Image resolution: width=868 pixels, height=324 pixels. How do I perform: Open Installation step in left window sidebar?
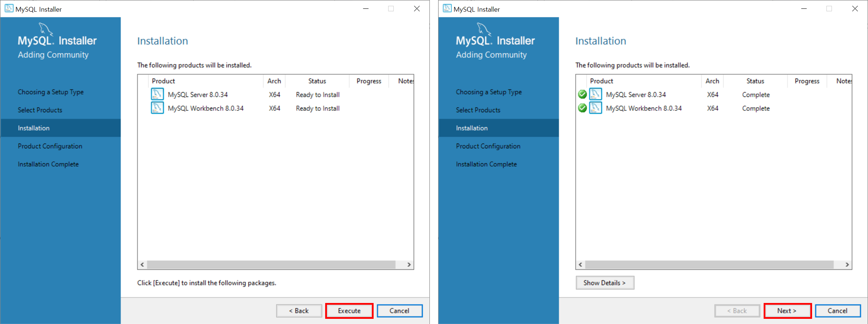click(61, 128)
